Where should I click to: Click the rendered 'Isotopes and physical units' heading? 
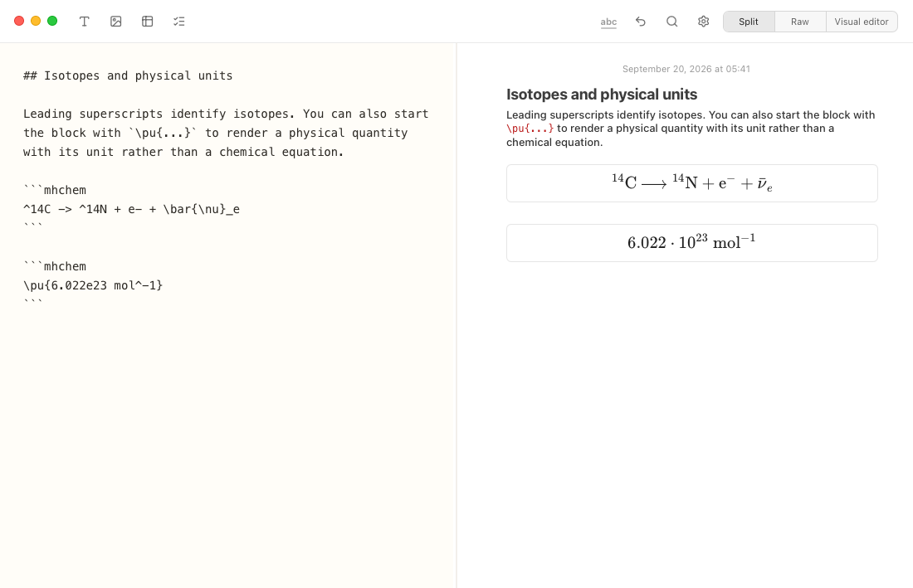[x=602, y=95]
